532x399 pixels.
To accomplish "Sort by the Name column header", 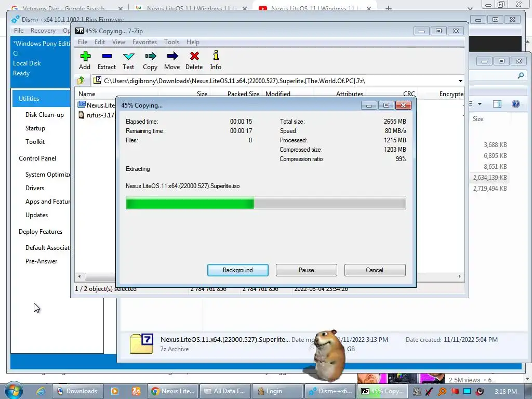I will click(87, 94).
